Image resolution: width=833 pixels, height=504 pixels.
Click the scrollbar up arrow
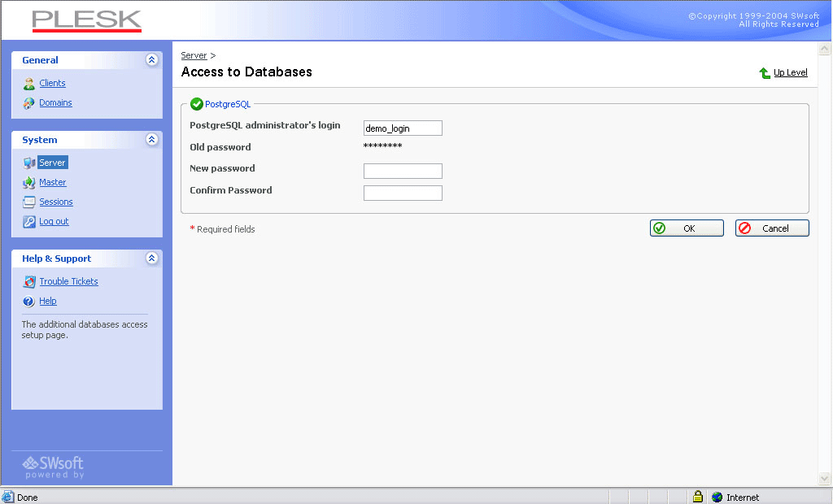(x=824, y=49)
